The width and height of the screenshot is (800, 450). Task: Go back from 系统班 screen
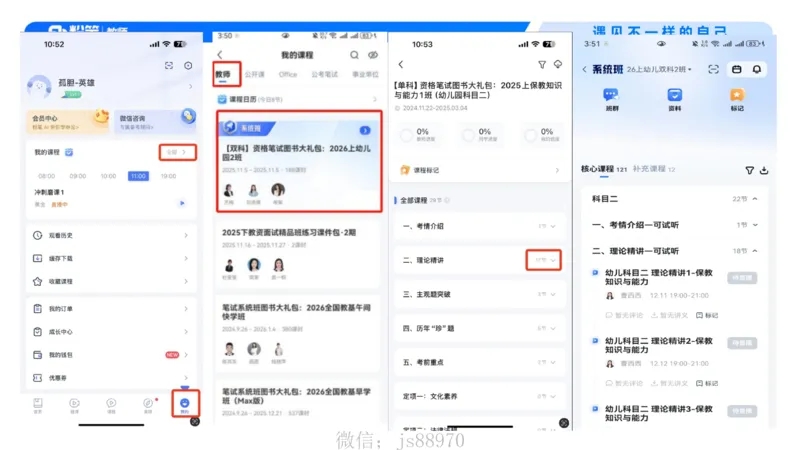[584, 69]
